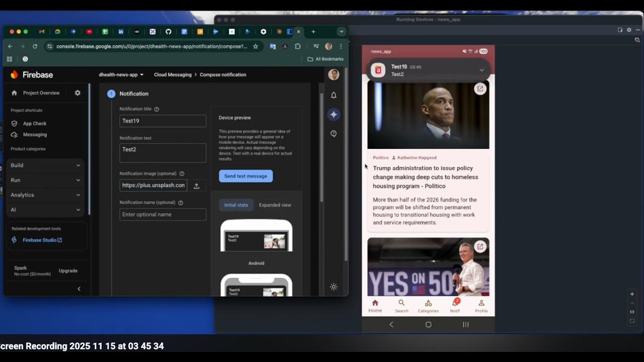
Task: Select the Expanded view preview tab
Action: click(275, 205)
